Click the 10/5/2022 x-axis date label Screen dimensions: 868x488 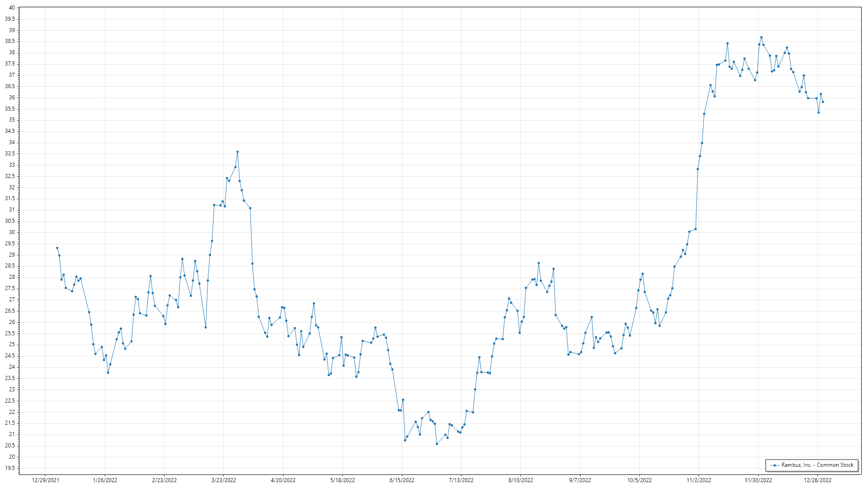pyautogui.click(x=639, y=480)
